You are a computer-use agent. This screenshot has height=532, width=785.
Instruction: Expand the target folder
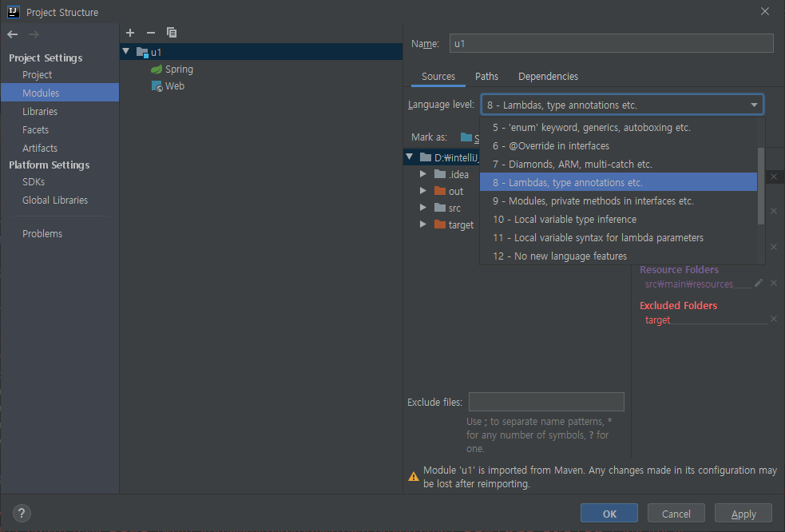point(423,224)
